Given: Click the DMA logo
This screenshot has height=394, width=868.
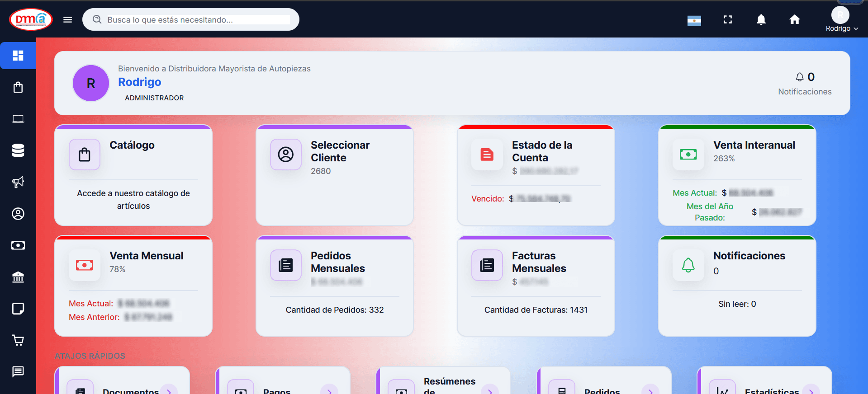Looking at the screenshot, I should 31,19.
